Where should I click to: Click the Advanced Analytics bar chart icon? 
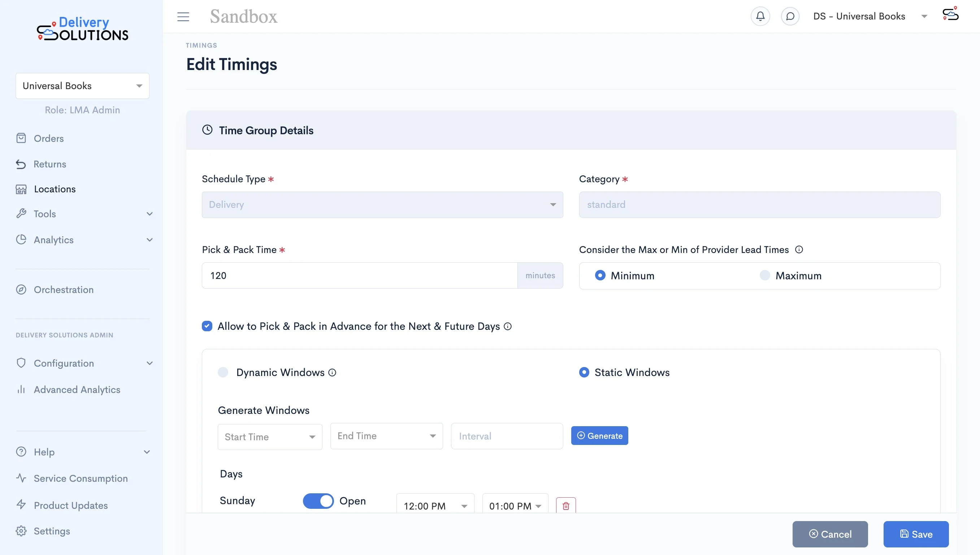[x=21, y=389]
